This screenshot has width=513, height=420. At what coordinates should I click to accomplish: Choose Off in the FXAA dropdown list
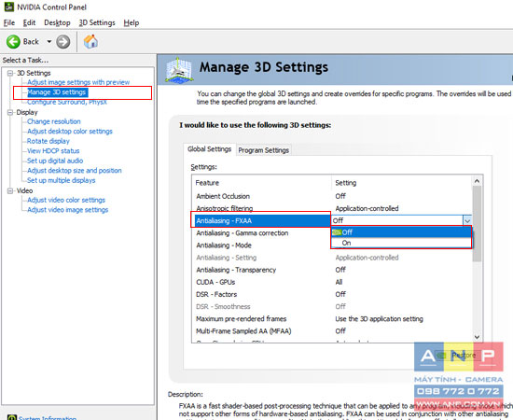pos(401,232)
